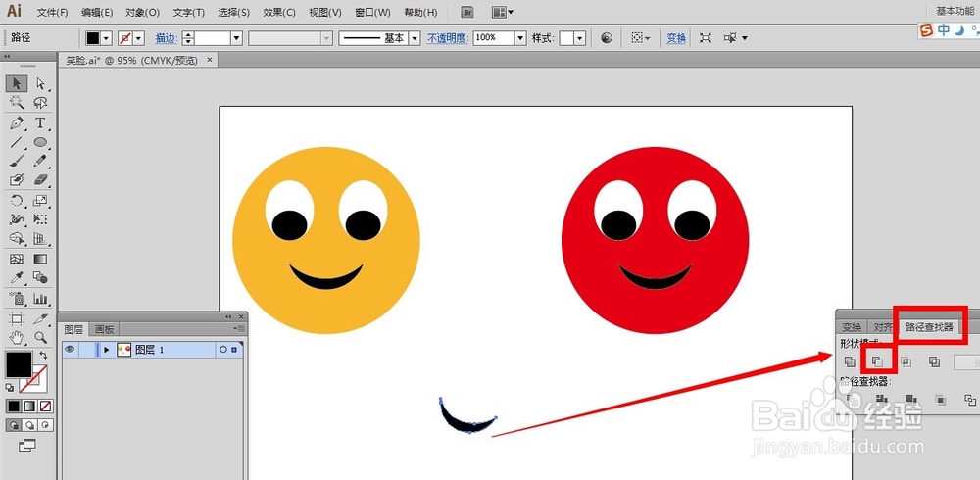Activate the Paintbrush tool
This screenshot has height=480, width=980.
tap(17, 161)
